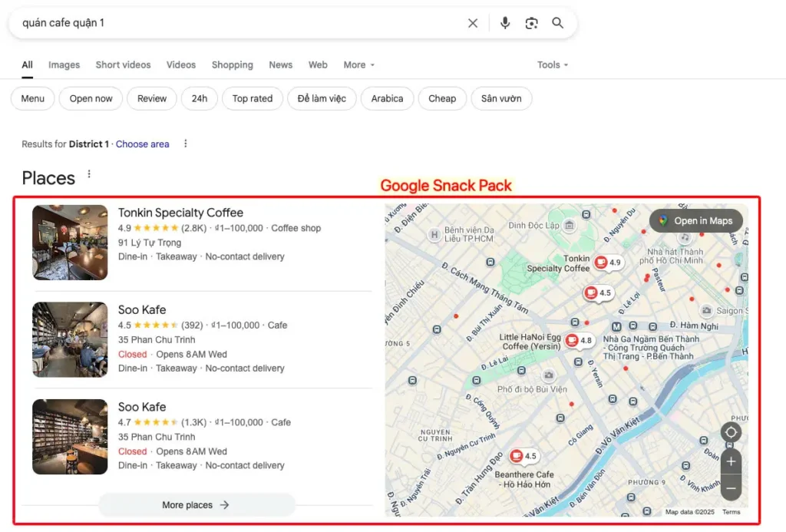Open the Tonkin Specialty Coffee listing title
The height and width of the screenshot is (532, 786).
[180, 213]
